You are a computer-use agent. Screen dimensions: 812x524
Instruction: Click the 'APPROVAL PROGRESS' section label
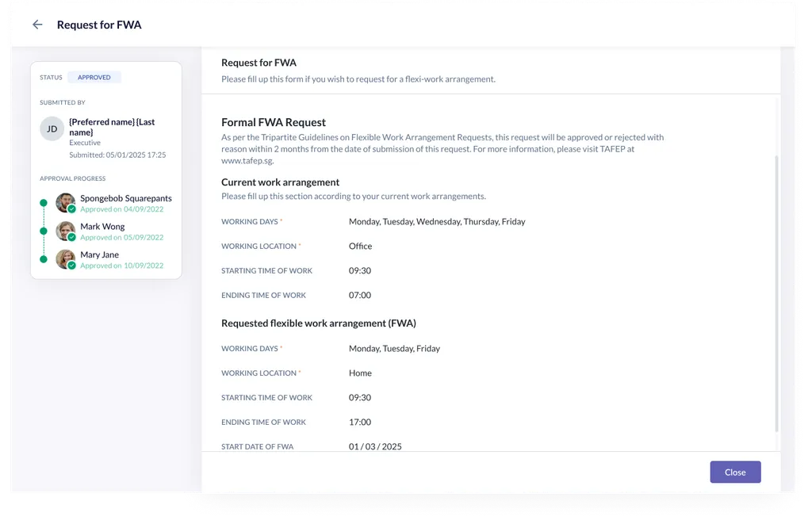pos(72,178)
